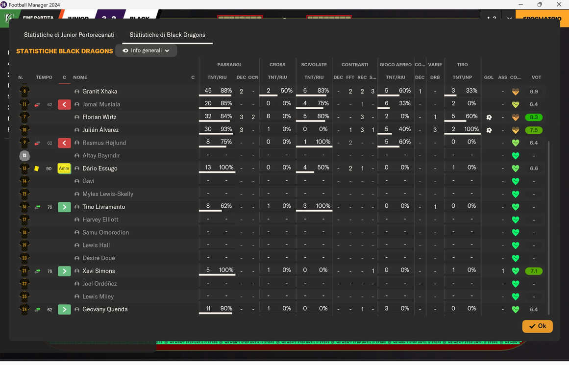Image resolution: width=569 pixels, height=392 pixels.
Task: Click the green substituted-on arrow for Xavi Simons
Action: (x=64, y=271)
